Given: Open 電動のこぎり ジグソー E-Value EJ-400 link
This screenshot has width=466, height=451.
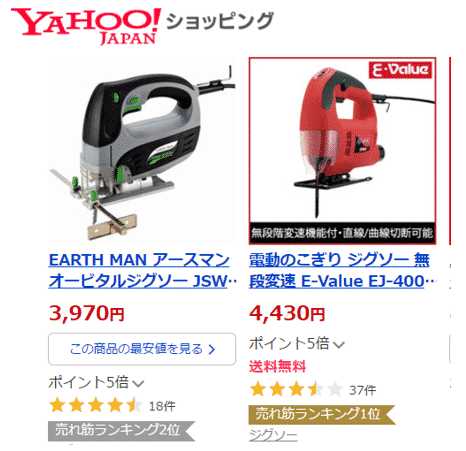Looking at the screenshot, I should click(x=343, y=270).
